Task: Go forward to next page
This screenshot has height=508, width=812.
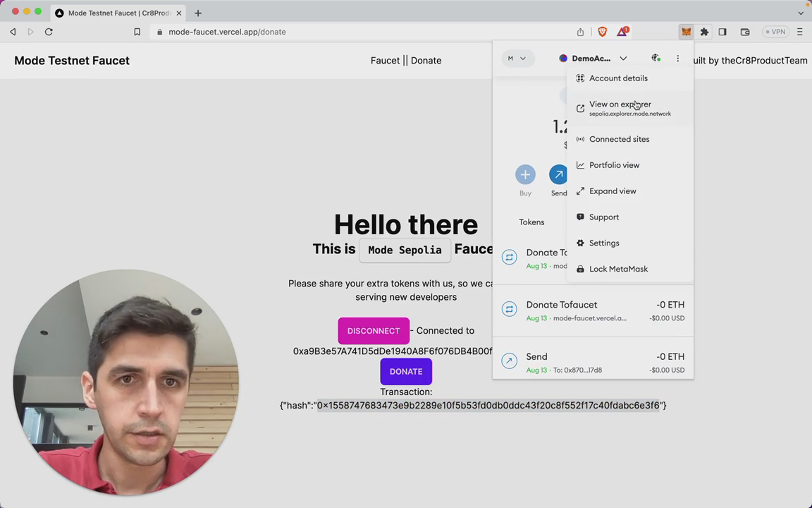Action: point(30,32)
